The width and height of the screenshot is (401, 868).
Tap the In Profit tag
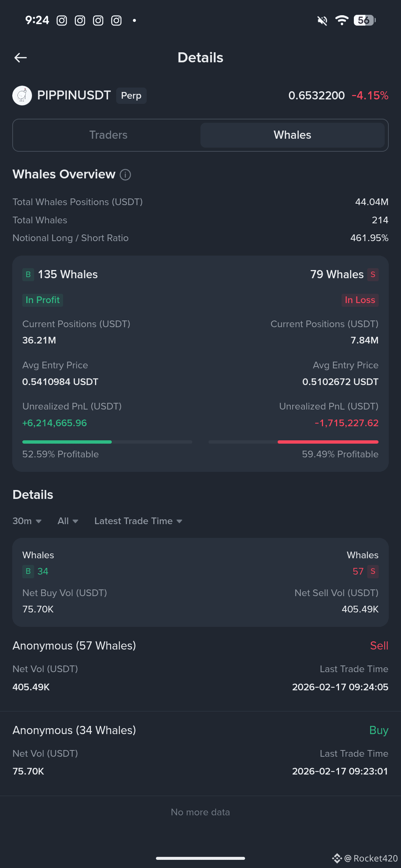coord(43,300)
